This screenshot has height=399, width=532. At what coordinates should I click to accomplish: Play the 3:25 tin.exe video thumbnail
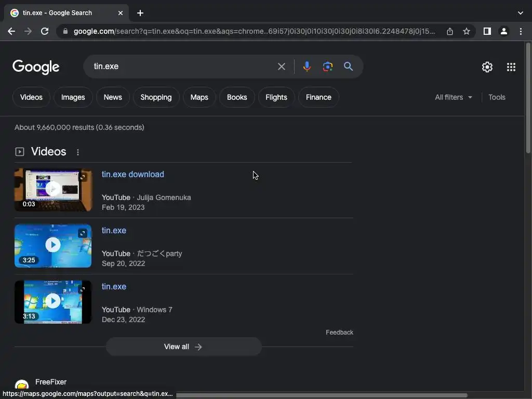coord(53,246)
